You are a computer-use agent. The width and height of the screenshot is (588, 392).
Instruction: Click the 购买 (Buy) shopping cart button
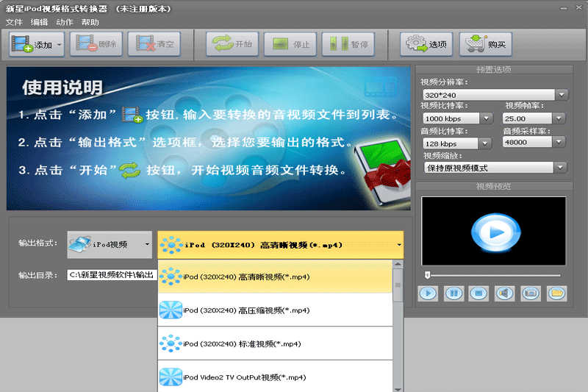[x=486, y=44]
